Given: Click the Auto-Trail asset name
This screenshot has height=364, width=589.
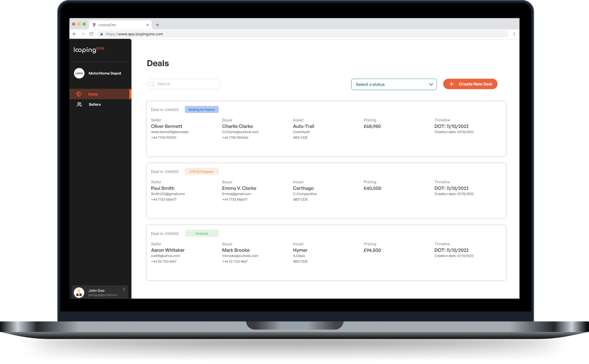Looking at the screenshot, I should point(304,126).
